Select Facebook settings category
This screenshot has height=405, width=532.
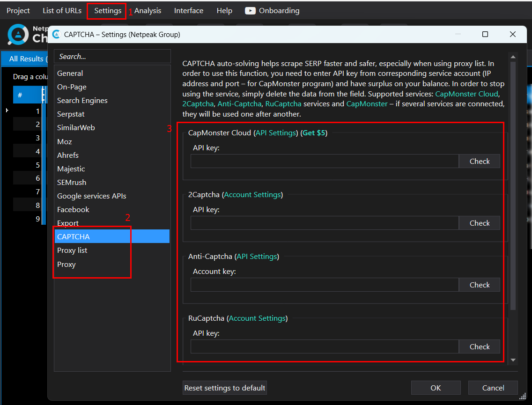(112, 209)
